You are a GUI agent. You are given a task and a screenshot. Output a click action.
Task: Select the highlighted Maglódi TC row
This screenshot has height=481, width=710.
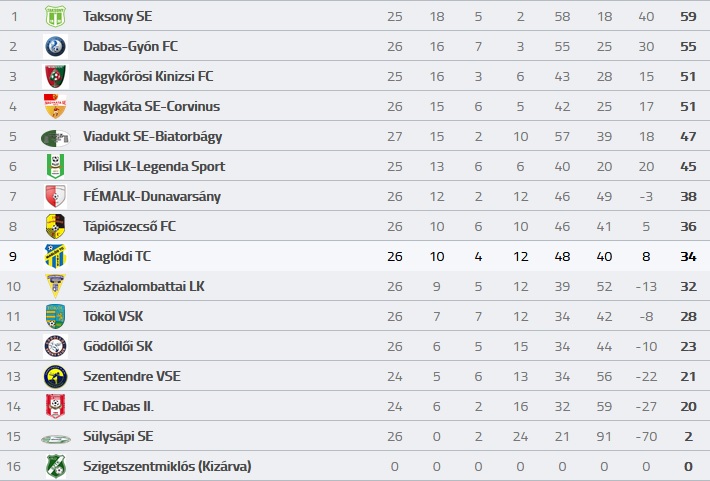(x=355, y=256)
